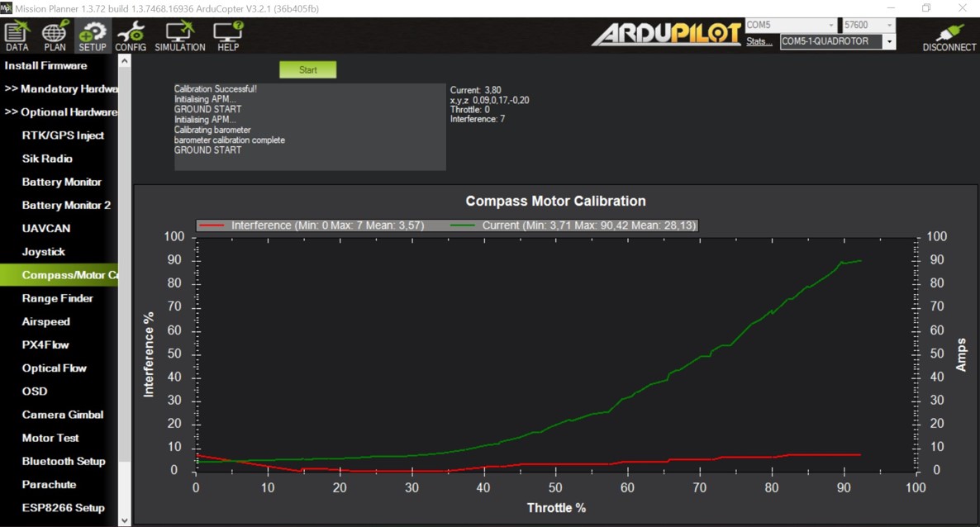Click the ArduPilot logo

pyautogui.click(x=666, y=34)
